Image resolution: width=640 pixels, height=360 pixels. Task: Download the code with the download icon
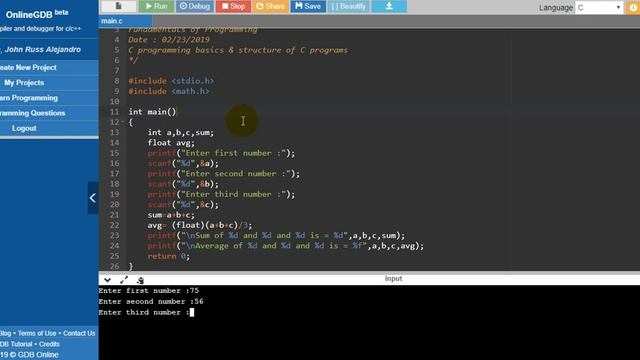coord(389,6)
